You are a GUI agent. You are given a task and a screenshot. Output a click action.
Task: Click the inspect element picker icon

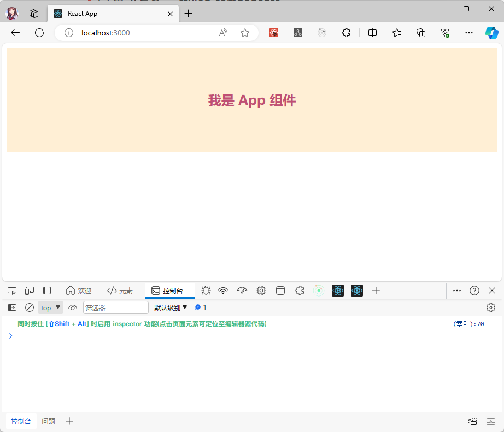coord(12,291)
